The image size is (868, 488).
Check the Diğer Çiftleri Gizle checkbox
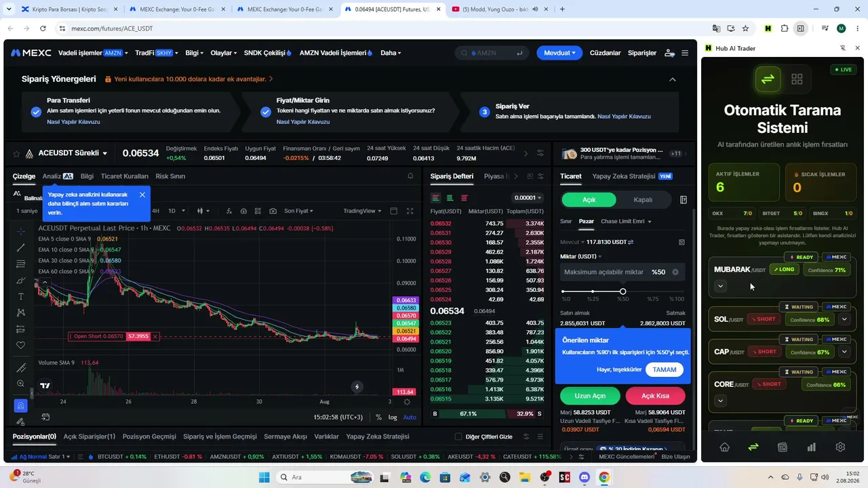(x=458, y=436)
